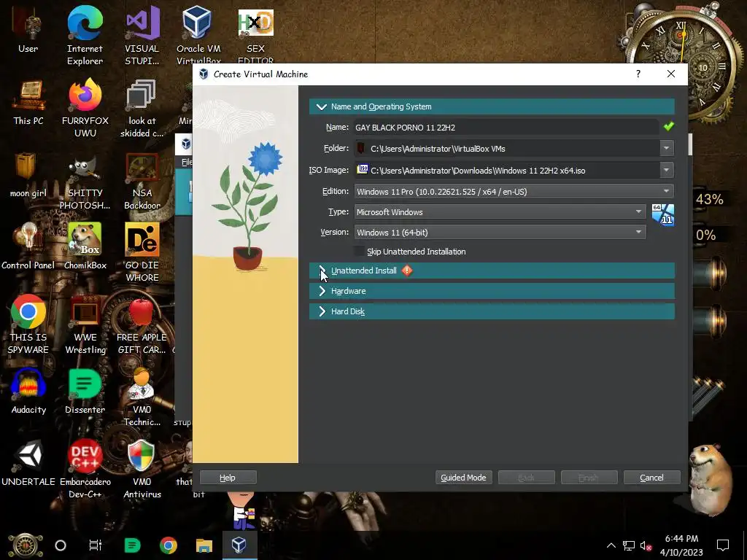Viewport: 747px width, 560px height.
Task: Open the Edition dropdown
Action: (x=514, y=192)
